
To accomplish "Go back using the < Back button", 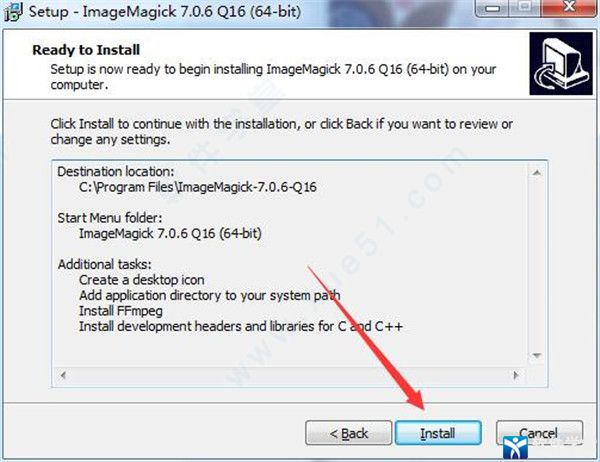I will pos(349,433).
